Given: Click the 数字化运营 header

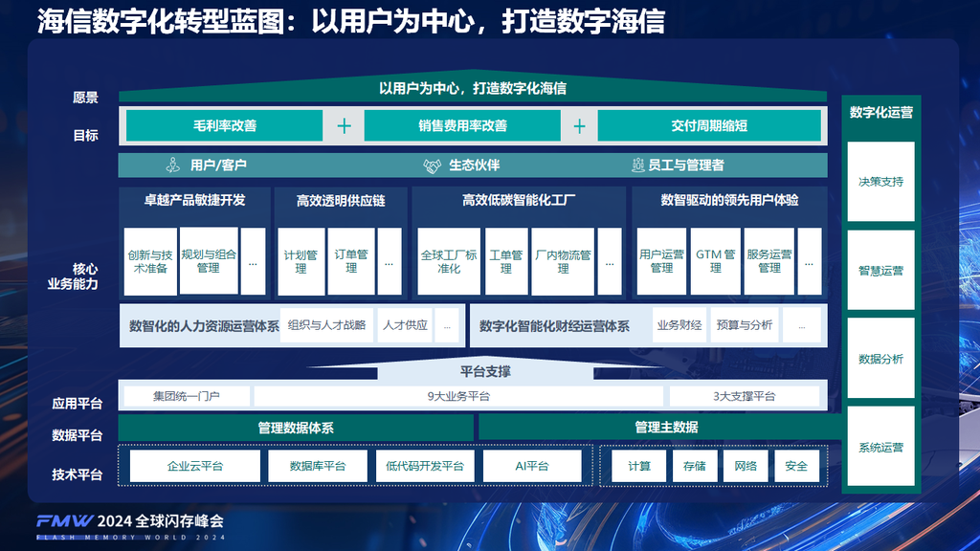Looking at the screenshot, I should 880,113.
